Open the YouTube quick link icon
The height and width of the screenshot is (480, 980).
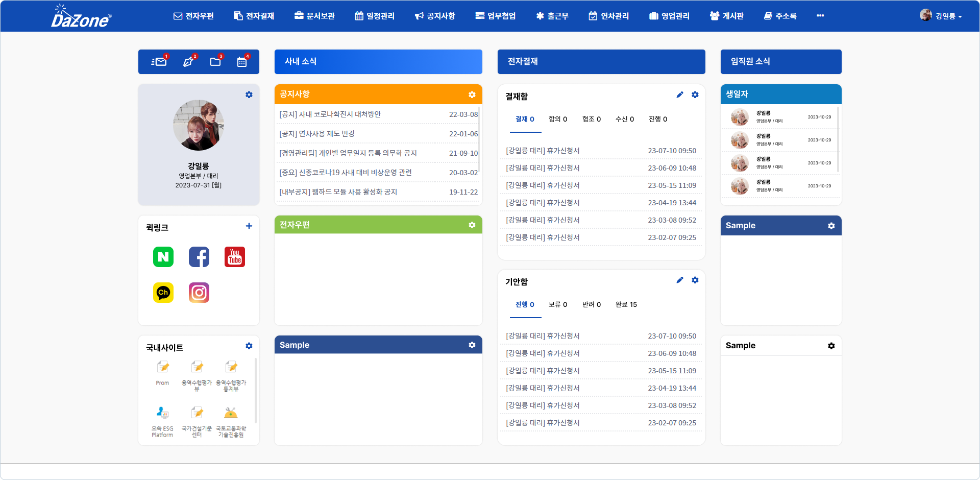pyautogui.click(x=235, y=257)
